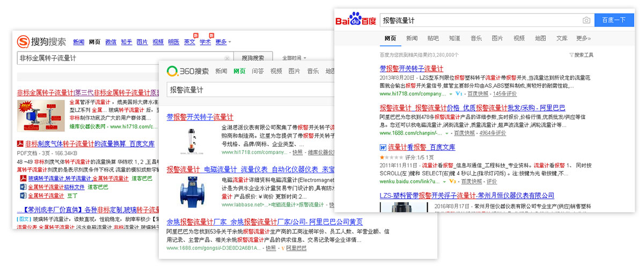Expand the 更多 menu in Sogou navigation

click(223, 42)
